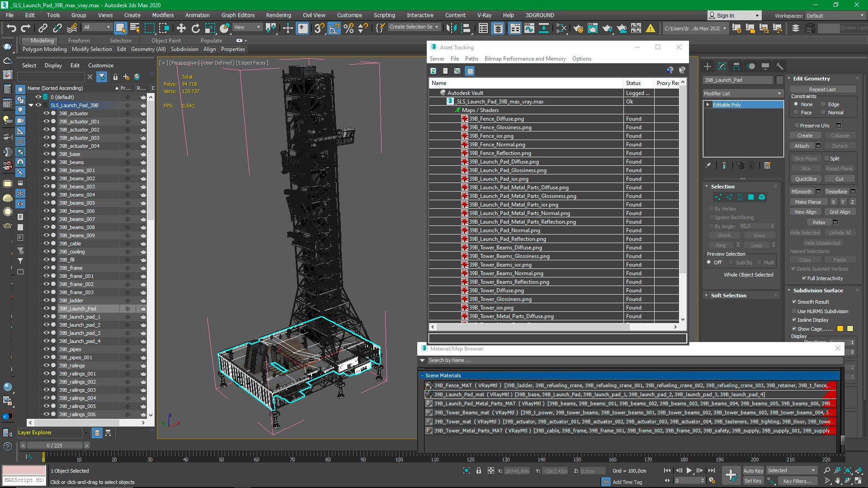The image size is (868, 488).
Task: Open the Rendering menu
Action: 278,15
